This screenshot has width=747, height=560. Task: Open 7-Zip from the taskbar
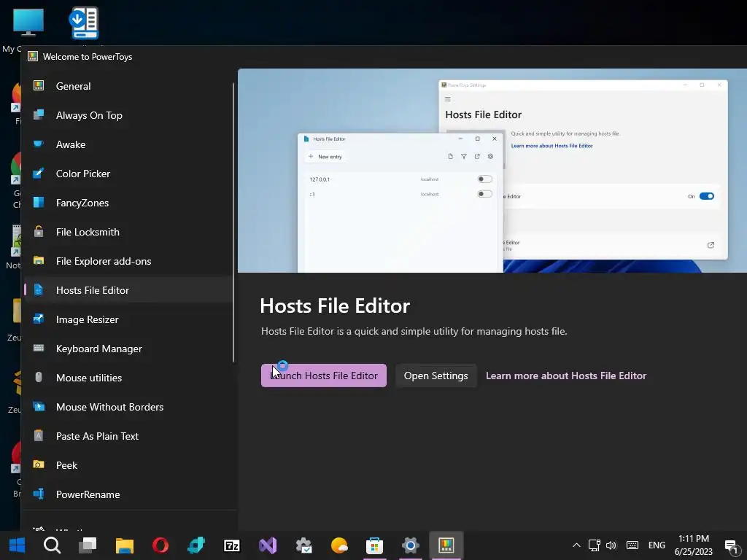tap(231, 545)
